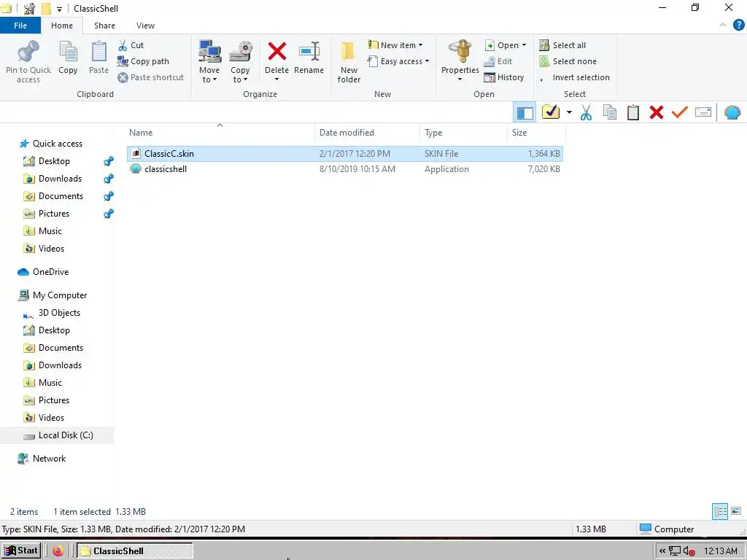Expand the Open button dropdown arrow
The image size is (747, 560).
[524, 45]
